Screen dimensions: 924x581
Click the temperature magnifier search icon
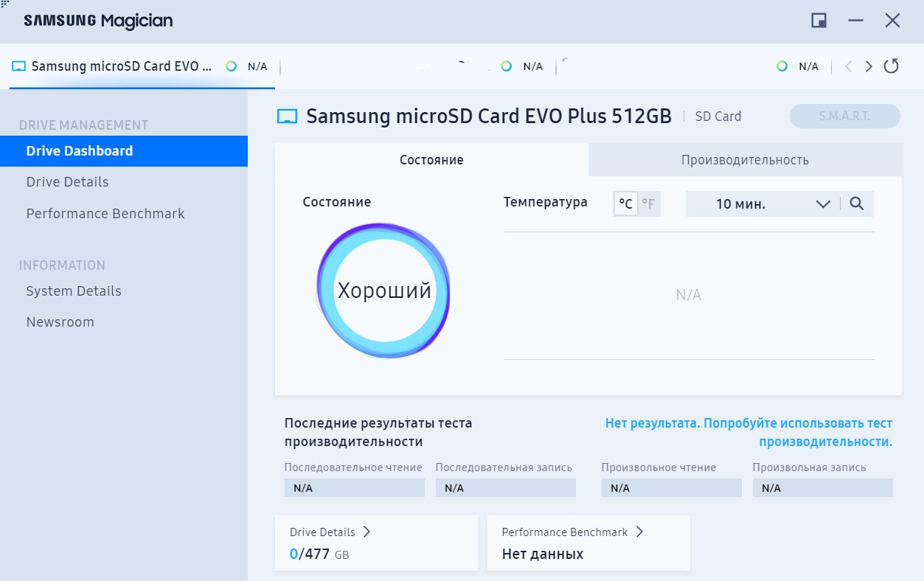point(856,204)
